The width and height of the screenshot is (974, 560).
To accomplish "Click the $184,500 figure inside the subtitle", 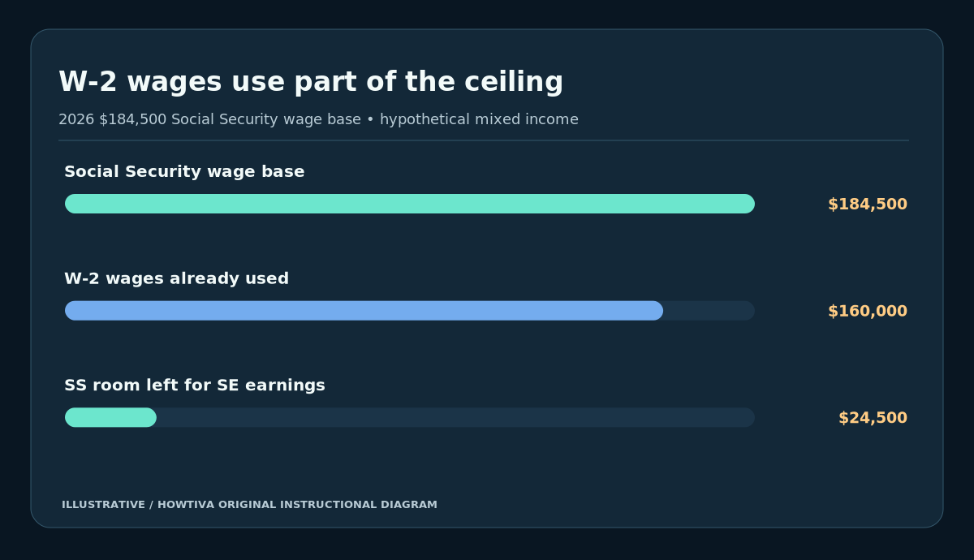I will click(x=132, y=120).
